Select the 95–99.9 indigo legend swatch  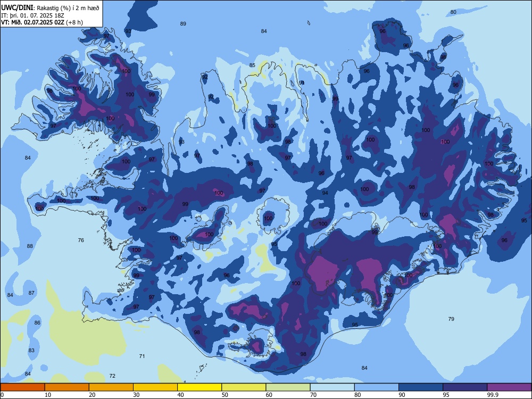465,387
